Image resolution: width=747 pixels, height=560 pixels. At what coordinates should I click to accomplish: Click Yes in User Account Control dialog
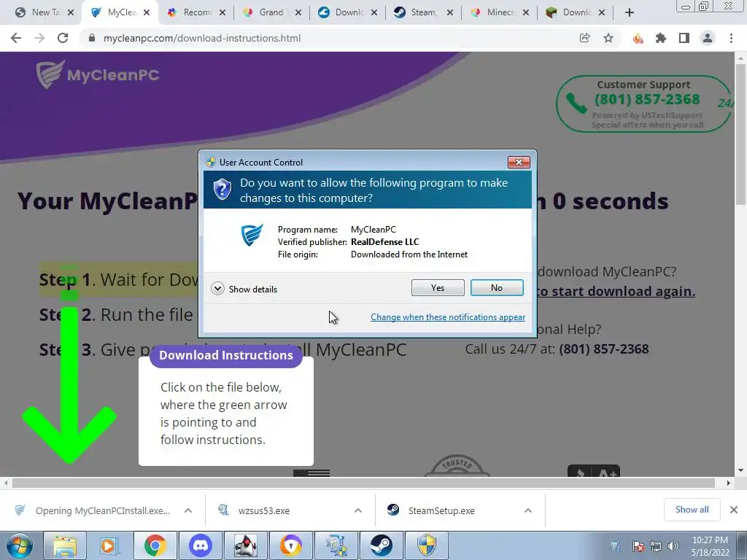point(438,287)
